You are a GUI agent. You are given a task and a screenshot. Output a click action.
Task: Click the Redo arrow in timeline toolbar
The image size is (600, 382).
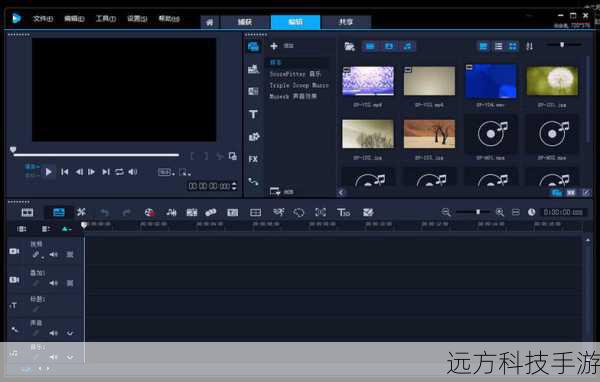[x=127, y=212]
